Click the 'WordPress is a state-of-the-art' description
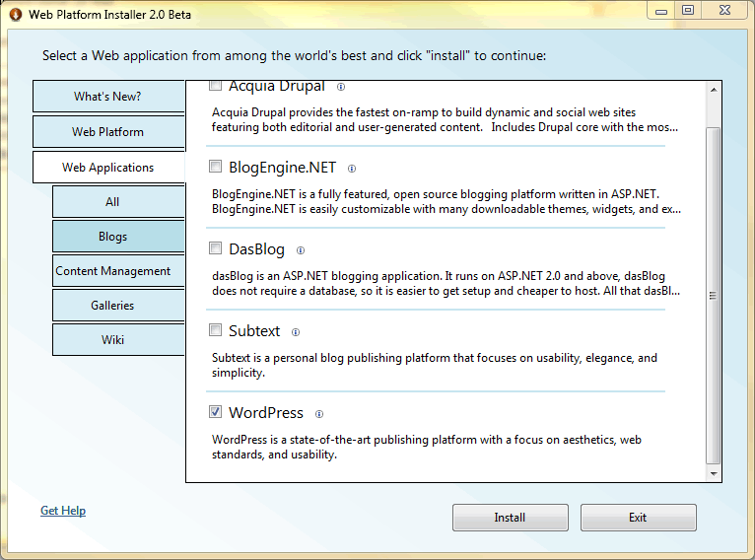Image resolution: width=755 pixels, height=560 pixels. tap(427, 448)
